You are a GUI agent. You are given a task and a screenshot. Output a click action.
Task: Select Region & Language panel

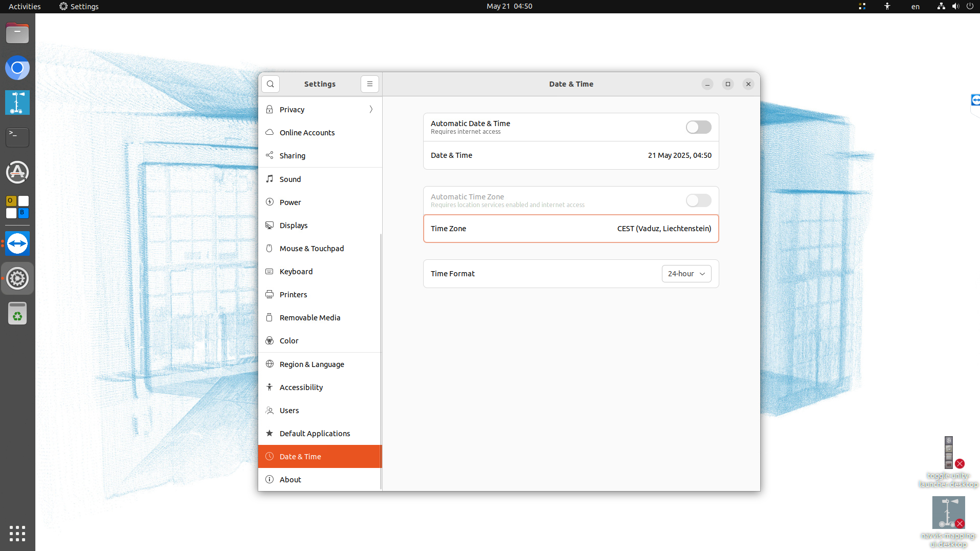click(x=320, y=364)
